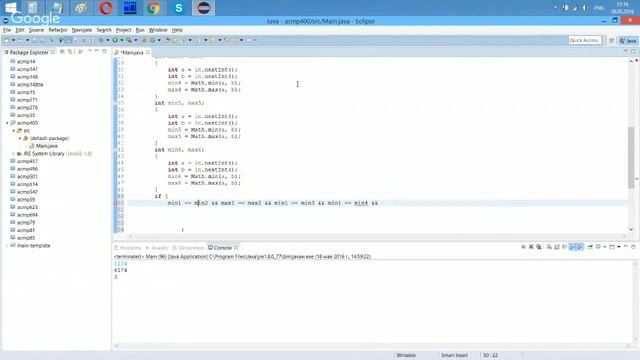Open the Project menu
This screenshot has width=640, height=360.
123,30
